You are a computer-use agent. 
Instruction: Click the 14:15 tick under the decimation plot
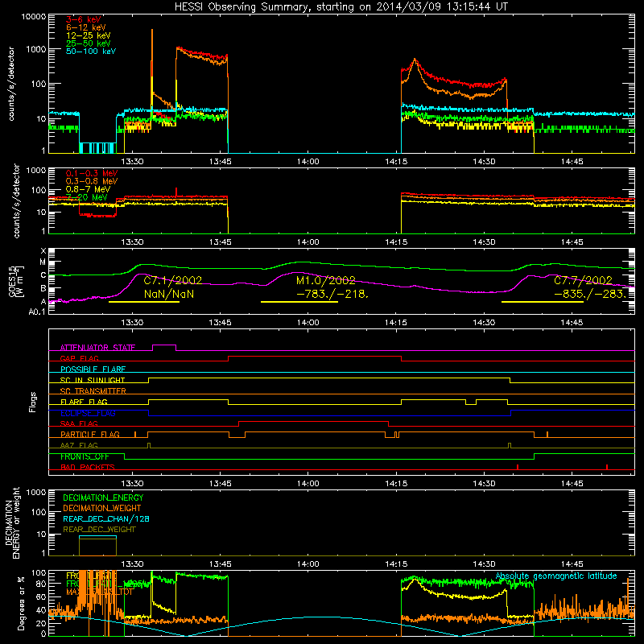click(x=396, y=564)
